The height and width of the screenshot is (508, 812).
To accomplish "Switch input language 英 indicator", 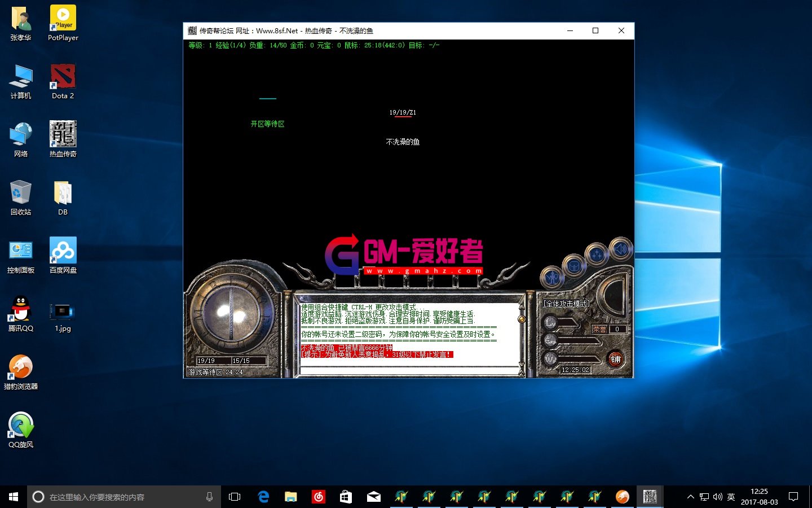I will (731, 497).
